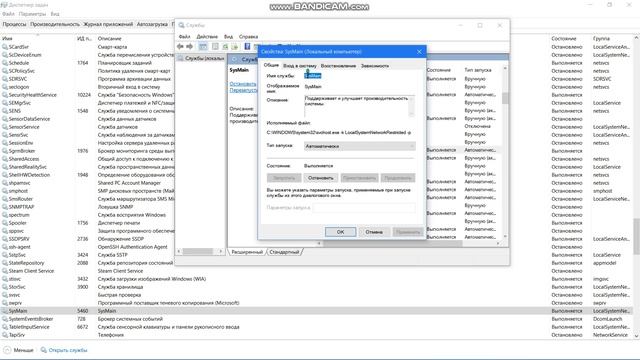Select the TapiSrv row text
Screen dimensions: 640x360
point(17,335)
